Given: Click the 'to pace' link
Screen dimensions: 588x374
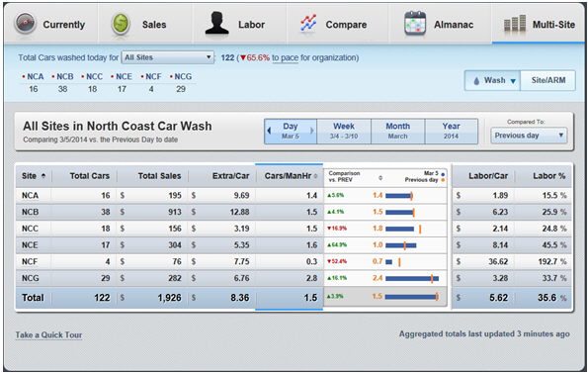Looking at the screenshot, I should click(285, 57).
